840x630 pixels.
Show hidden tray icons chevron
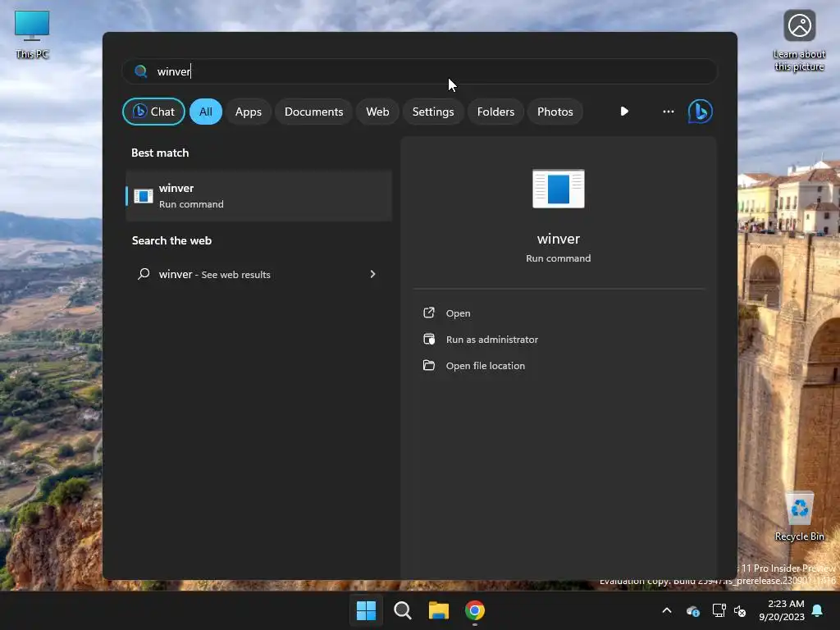(x=667, y=610)
